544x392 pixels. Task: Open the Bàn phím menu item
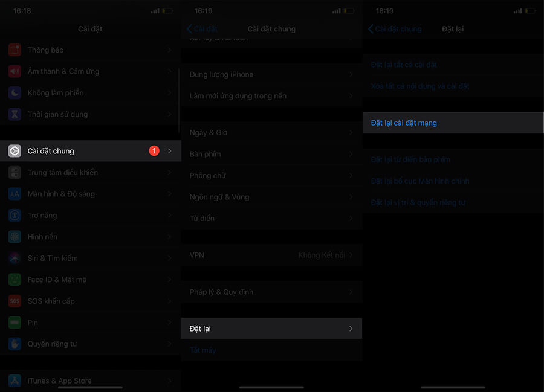point(206,155)
